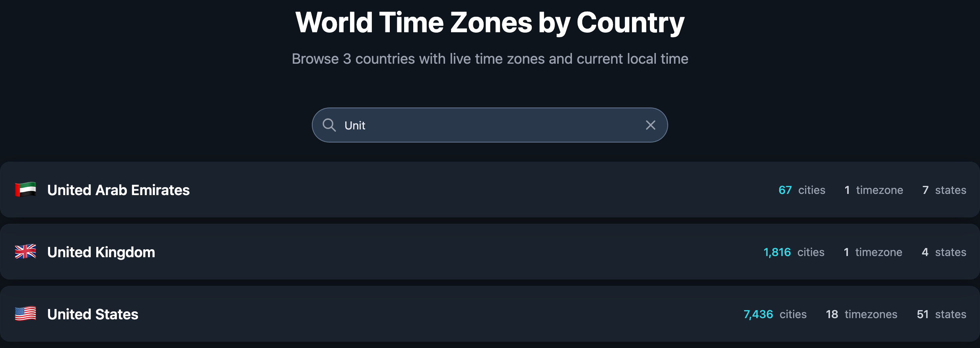
Task: Click the 7,436 cities count for United States
Action: 775,314
